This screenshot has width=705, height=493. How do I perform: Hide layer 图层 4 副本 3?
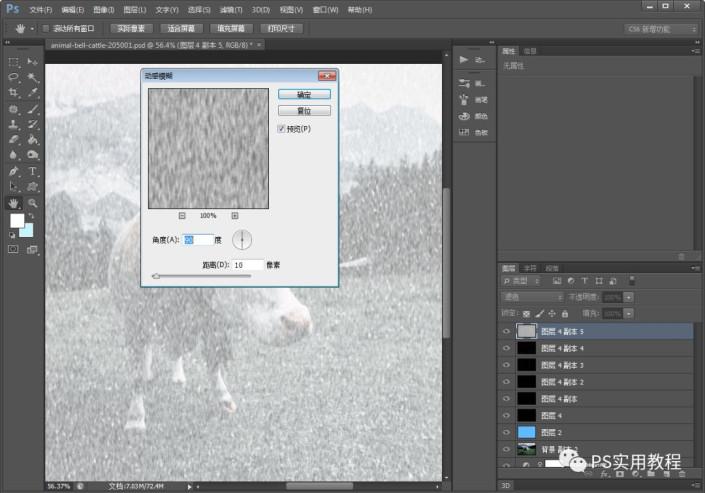coord(506,365)
